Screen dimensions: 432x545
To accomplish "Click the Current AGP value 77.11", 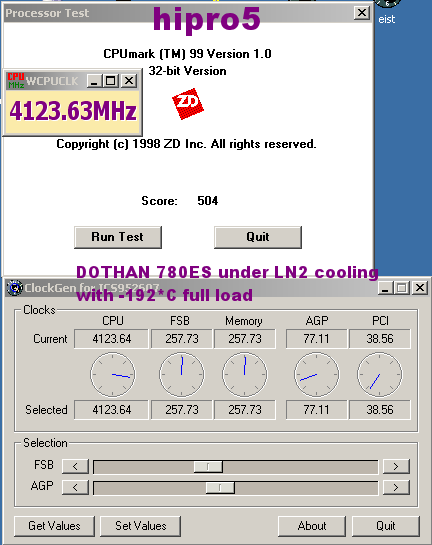I will click(x=316, y=339).
